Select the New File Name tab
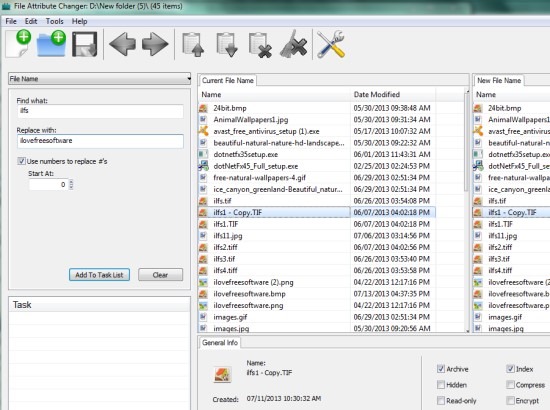Image resolution: width=550 pixels, height=410 pixels. pyautogui.click(x=499, y=80)
